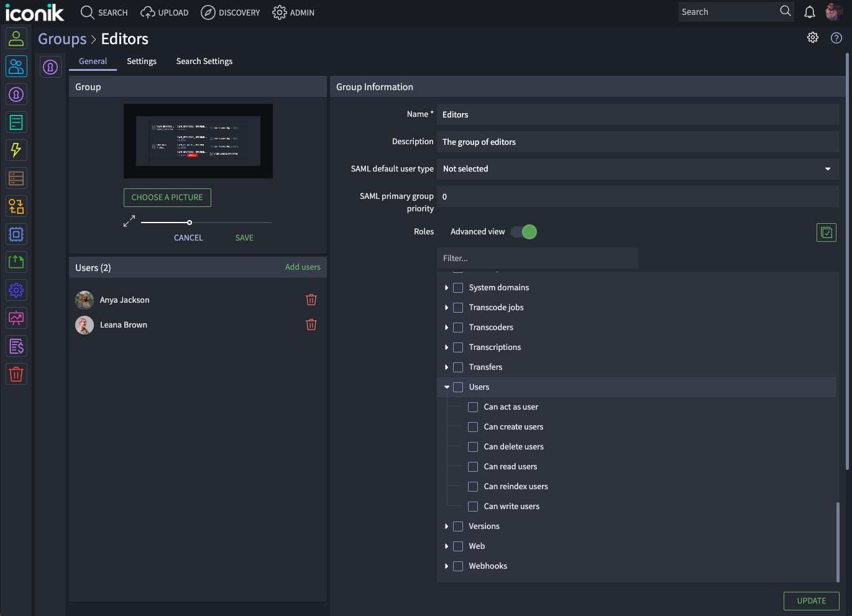Open the Billing section with dollar icon
852x616 pixels.
(16, 346)
